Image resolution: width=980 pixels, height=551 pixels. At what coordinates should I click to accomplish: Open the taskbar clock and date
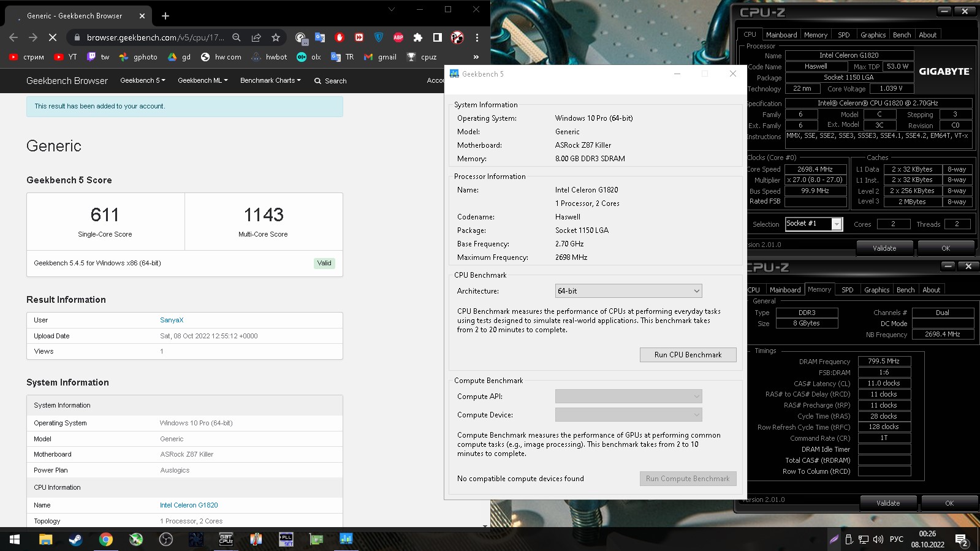(x=927, y=539)
